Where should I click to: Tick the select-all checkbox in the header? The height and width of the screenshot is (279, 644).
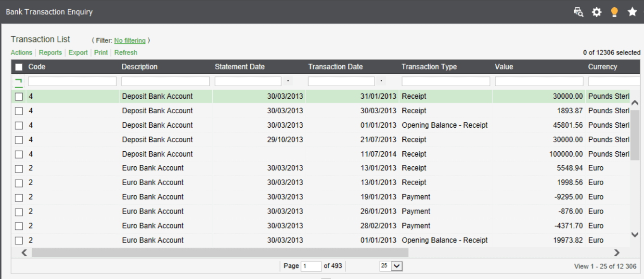[19, 67]
